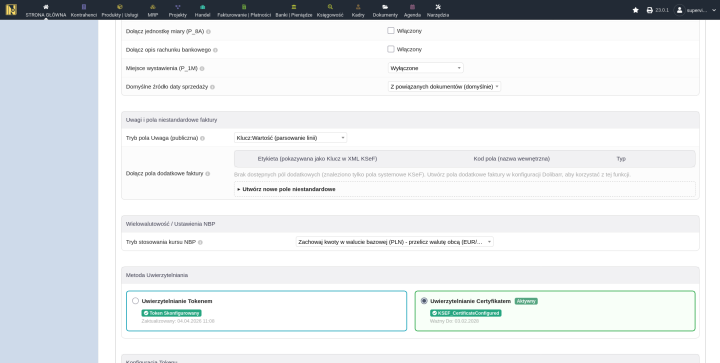Click the print page icon
Image resolution: width=720 pixels, height=363 pixels.
[650, 10]
